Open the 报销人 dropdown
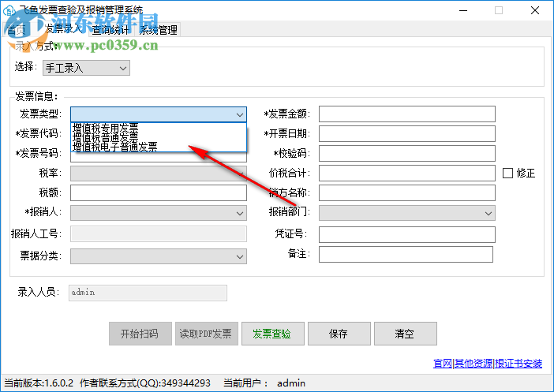Screen dimensions: 554x392 (159, 213)
